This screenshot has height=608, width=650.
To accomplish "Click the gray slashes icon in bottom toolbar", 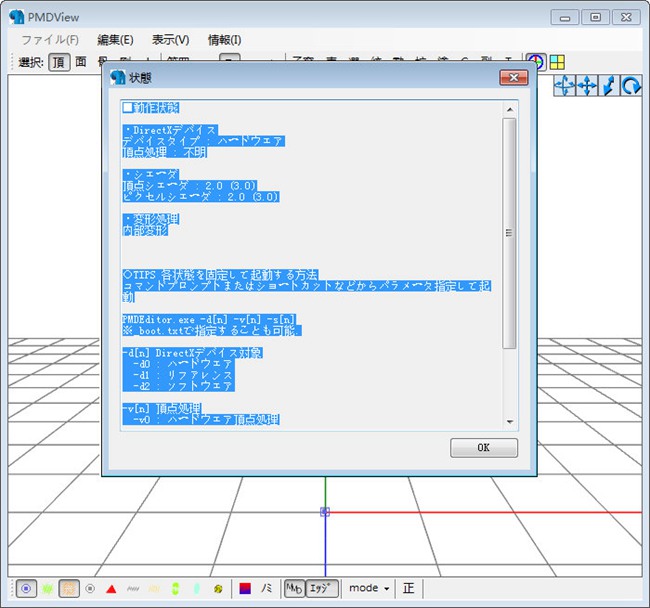I will 133,589.
